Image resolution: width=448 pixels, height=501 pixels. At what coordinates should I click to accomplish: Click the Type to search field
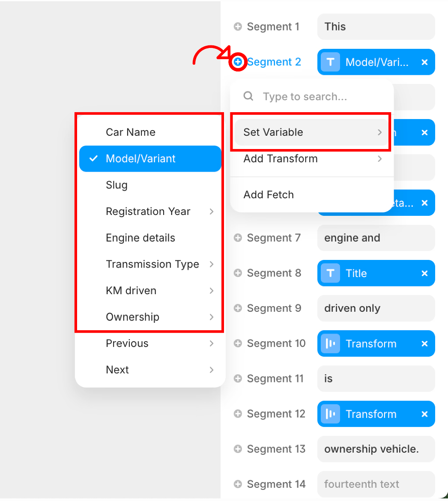point(312,96)
